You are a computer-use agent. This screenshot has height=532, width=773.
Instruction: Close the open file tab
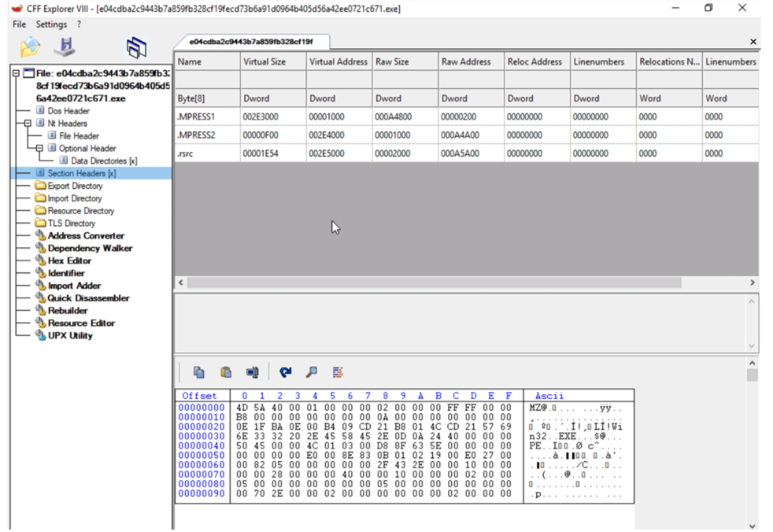coord(753,42)
